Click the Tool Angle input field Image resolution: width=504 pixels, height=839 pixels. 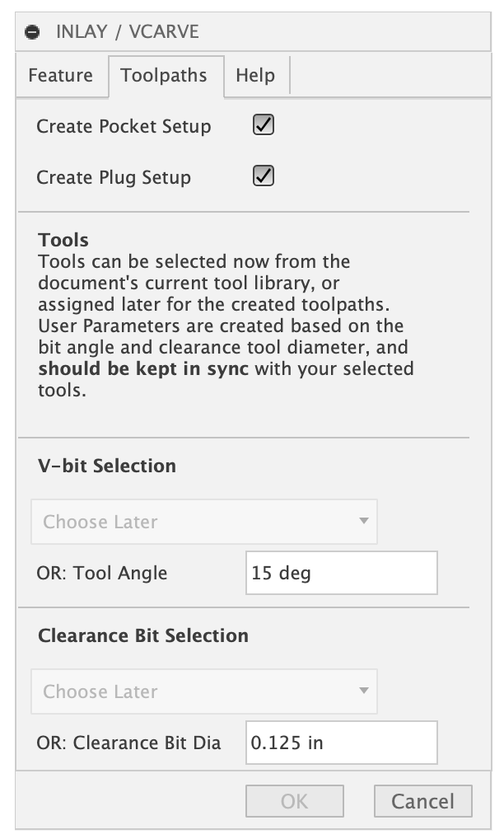click(x=341, y=573)
